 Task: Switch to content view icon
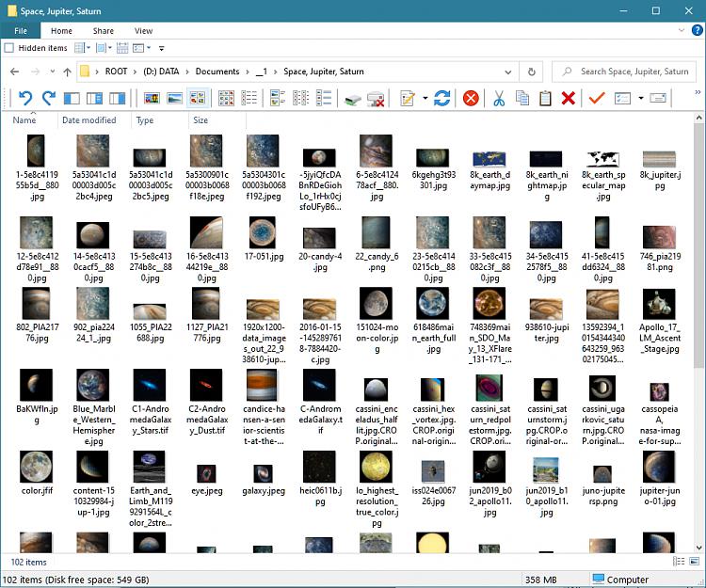pyautogui.click(x=324, y=98)
